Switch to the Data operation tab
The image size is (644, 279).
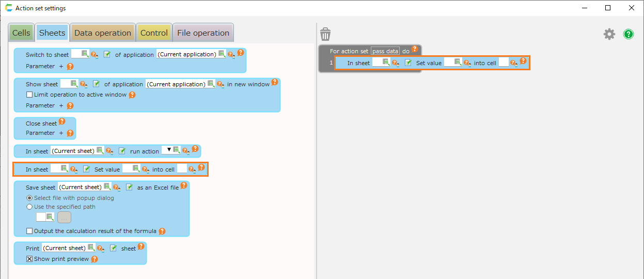103,33
